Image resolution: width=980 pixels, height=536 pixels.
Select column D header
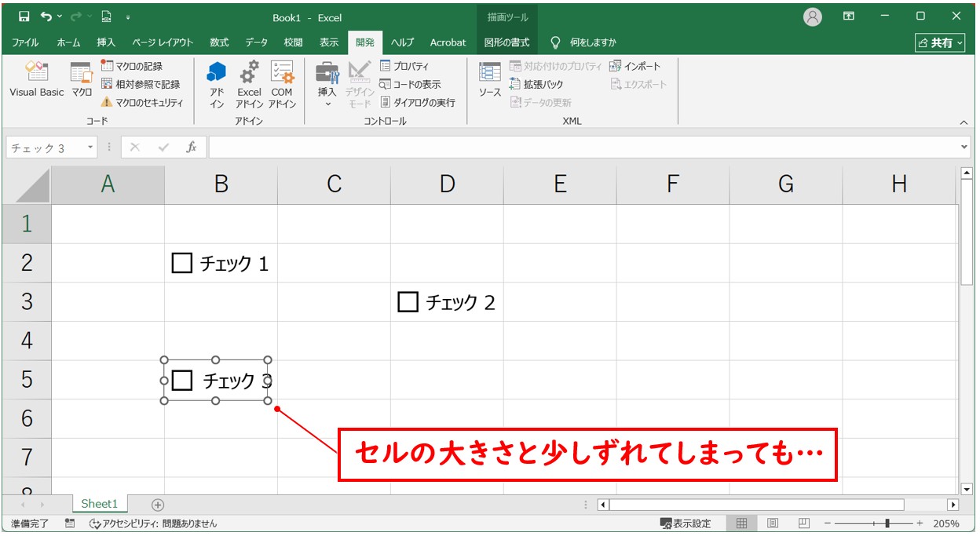click(447, 184)
